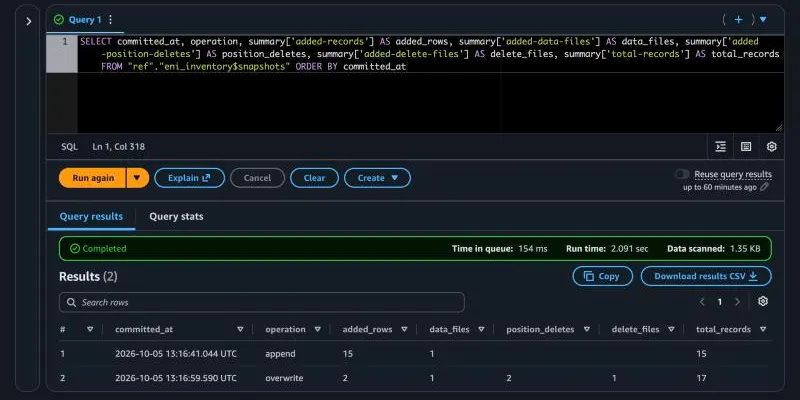Click the Completed status text

(x=104, y=249)
